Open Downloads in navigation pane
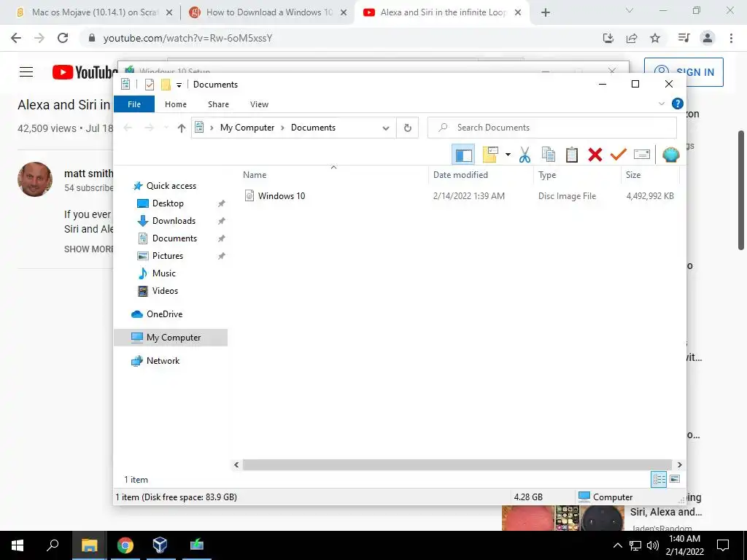 pyautogui.click(x=174, y=221)
